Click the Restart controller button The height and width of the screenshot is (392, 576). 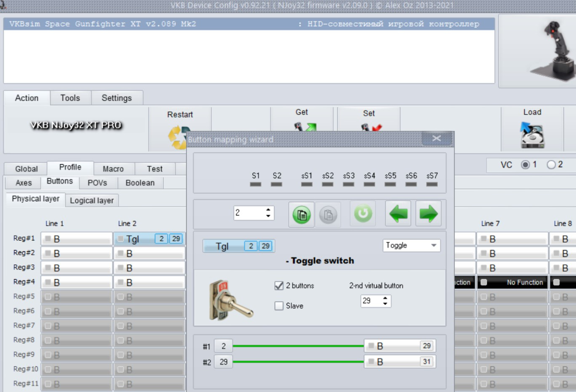[180, 129]
